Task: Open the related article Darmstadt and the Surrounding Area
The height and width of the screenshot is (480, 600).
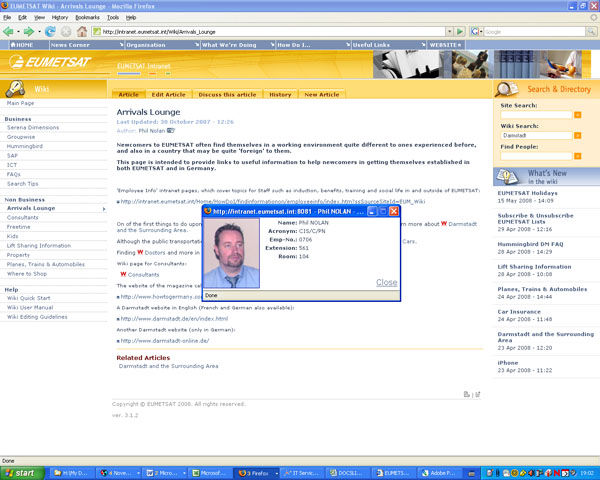Action: coord(168,366)
